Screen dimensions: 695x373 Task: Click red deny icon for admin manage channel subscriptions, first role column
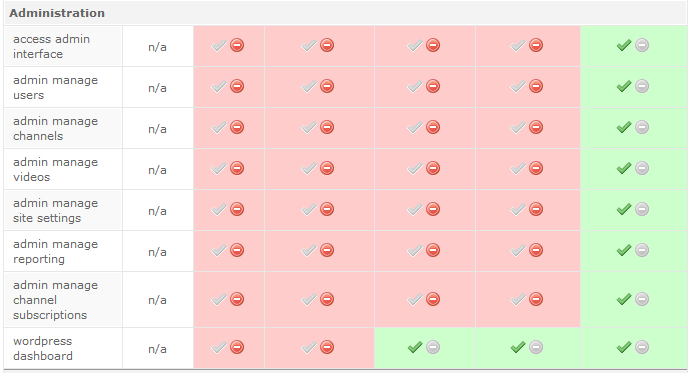pyautogui.click(x=237, y=299)
